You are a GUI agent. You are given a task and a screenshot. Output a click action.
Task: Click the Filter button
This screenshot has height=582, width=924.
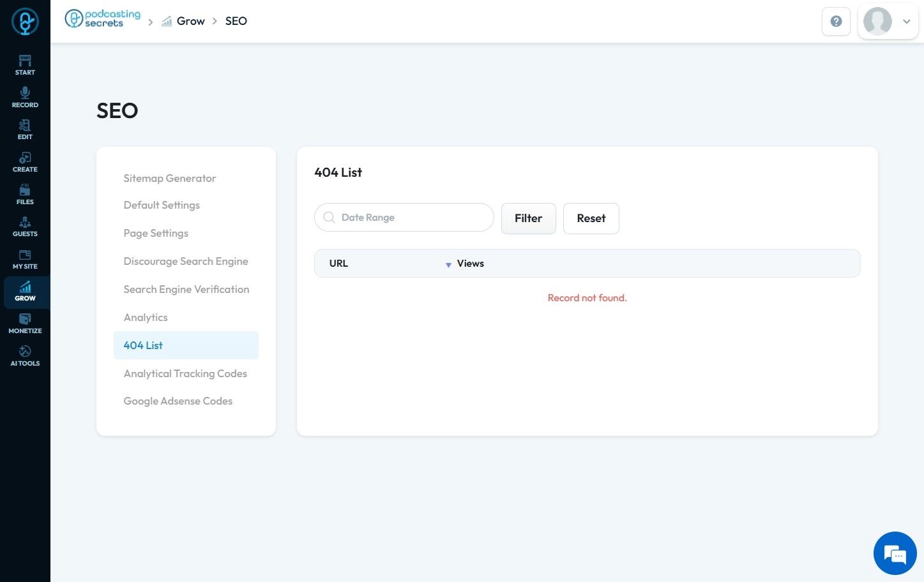(529, 218)
